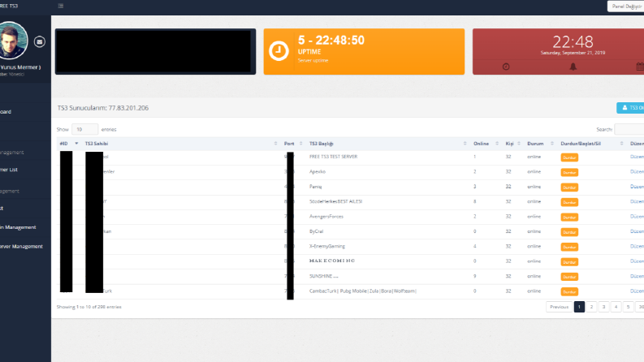The width and height of the screenshot is (644, 362).
Task: Click the FREE TS3 TEST SERVER title cell
Action: [333, 157]
